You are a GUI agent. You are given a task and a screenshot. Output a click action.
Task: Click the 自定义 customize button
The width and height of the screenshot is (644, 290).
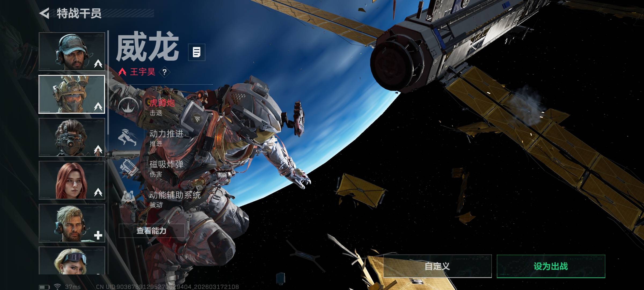(437, 266)
